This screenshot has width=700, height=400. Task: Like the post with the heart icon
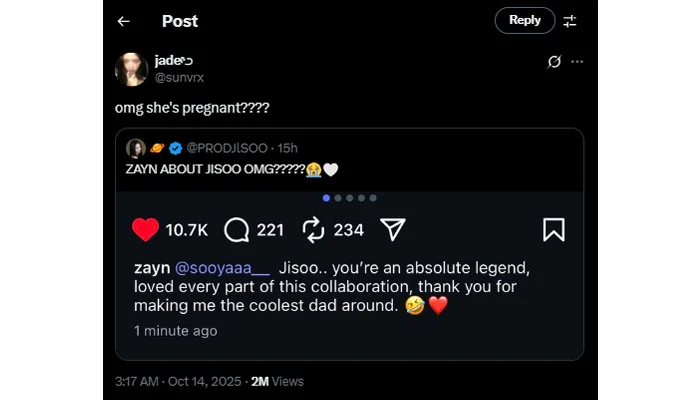pos(146,230)
